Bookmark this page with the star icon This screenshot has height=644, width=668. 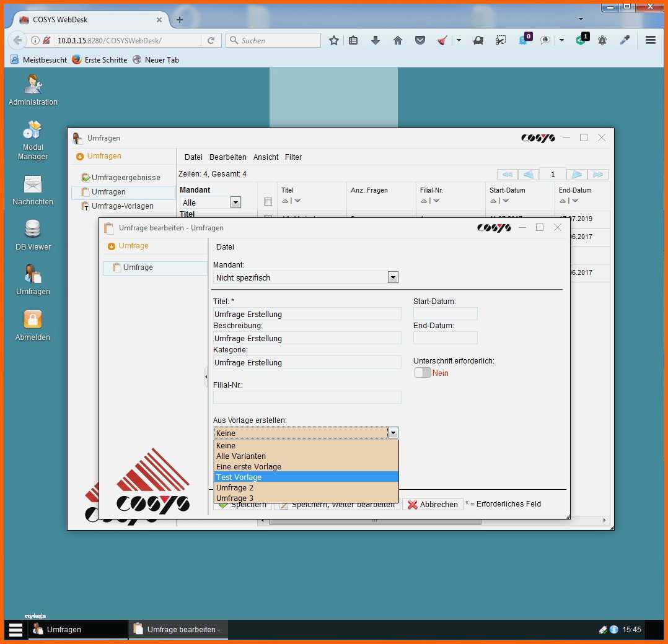click(334, 40)
